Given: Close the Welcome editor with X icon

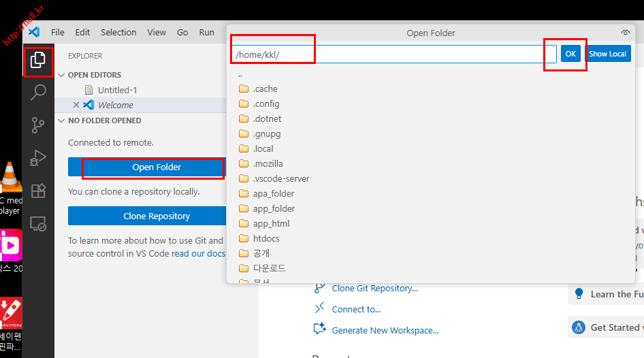Looking at the screenshot, I should pyautogui.click(x=76, y=105).
